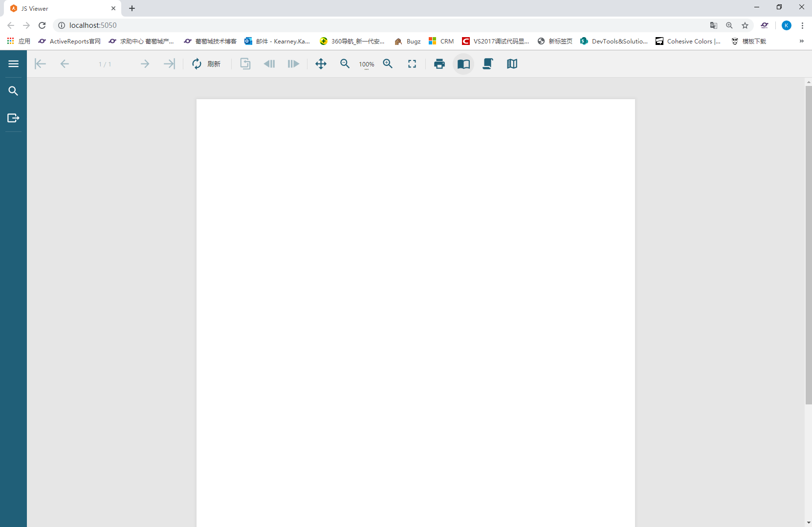Select the JS Viewer tab
The height and width of the screenshot is (527, 812).
(x=63, y=8)
